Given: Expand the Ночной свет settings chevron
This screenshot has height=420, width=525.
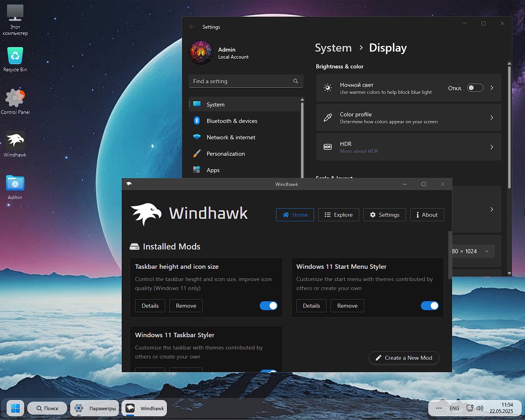Looking at the screenshot, I should point(492,88).
